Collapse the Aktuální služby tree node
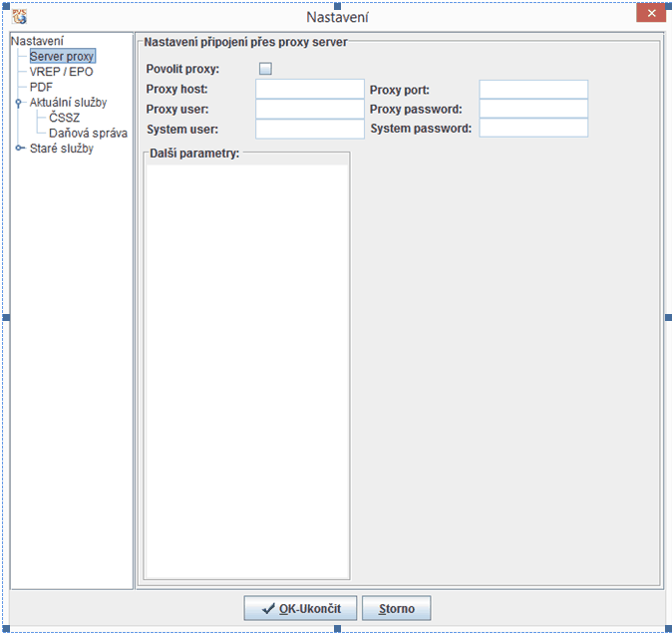Image resolution: width=672 pixels, height=636 pixels. [x=18, y=102]
